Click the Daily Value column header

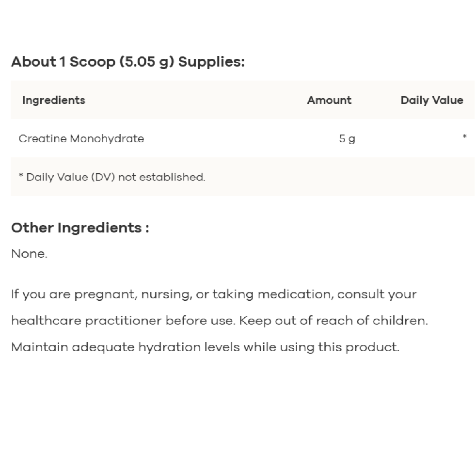[432, 100]
